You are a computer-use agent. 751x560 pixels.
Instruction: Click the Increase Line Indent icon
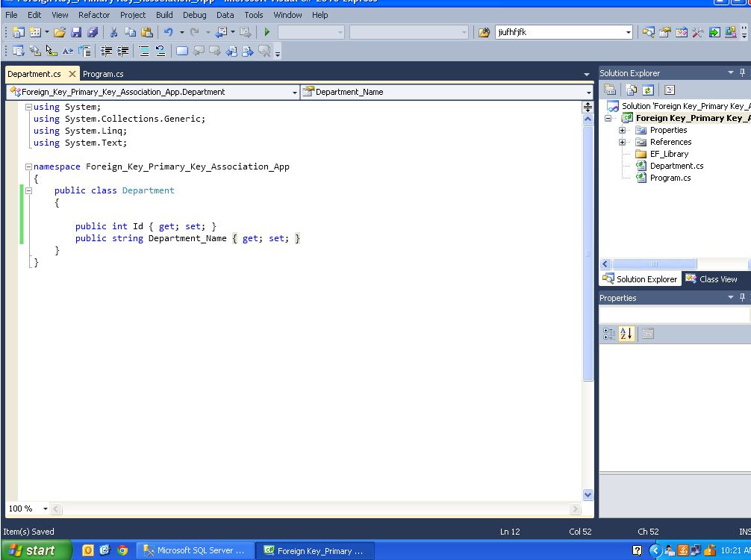click(x=123, y=51)
